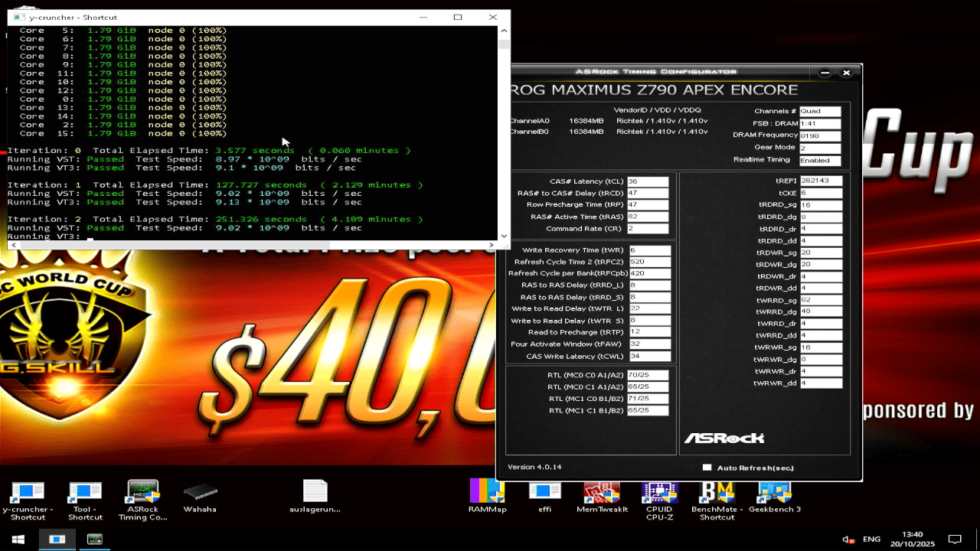Close the ASRock Timing Configurator window
The height and width of the screenshot is (551, 980).
[846, 73]
